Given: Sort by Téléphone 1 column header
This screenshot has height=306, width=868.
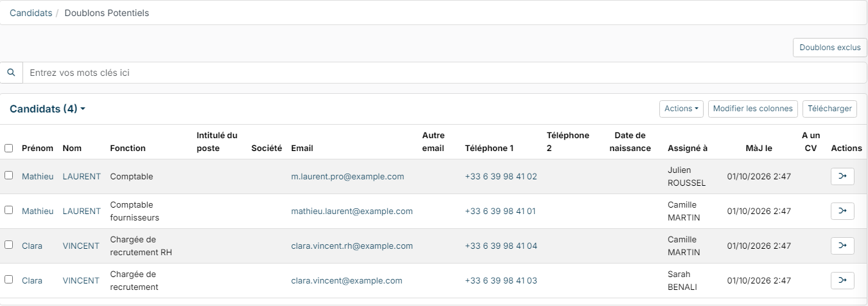Looking at the screenshot, I should coord(489,148).
